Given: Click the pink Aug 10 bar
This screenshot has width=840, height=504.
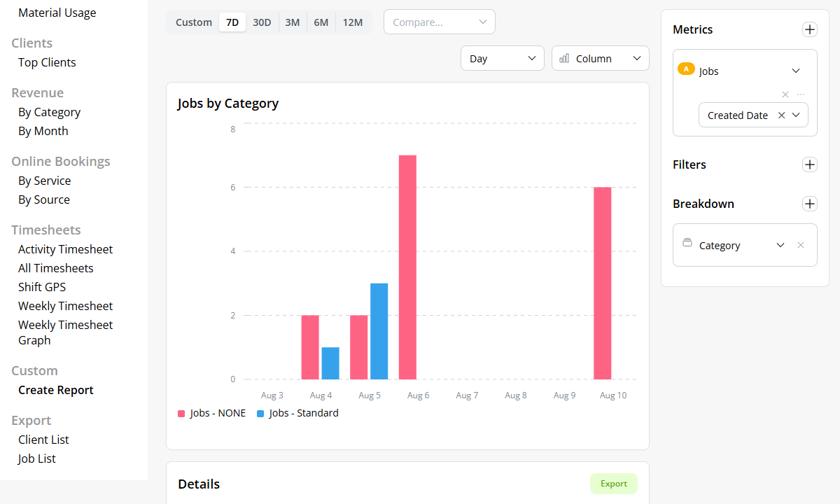Looking at the screenshot, I should (603, 283).
